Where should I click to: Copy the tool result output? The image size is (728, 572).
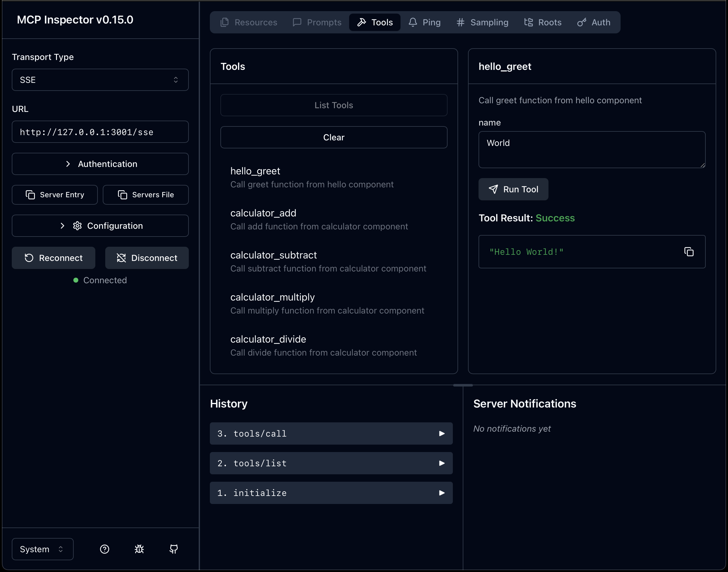(x=689, y=251)
